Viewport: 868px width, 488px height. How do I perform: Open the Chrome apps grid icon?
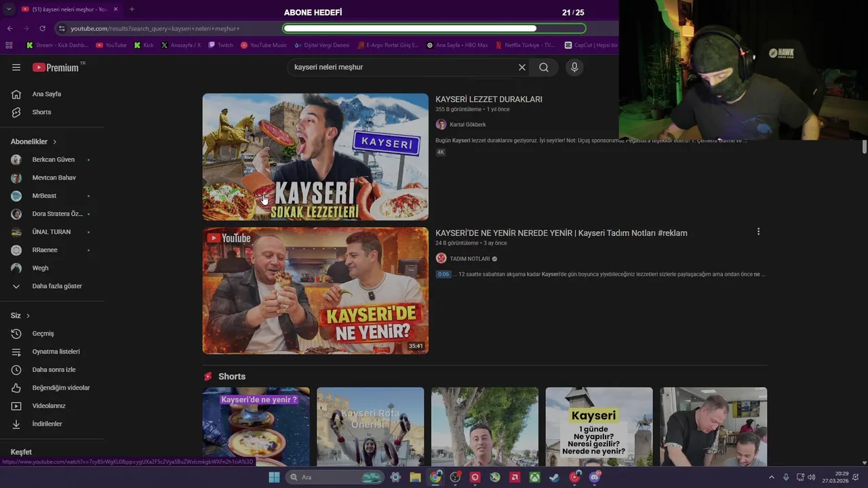pos(9,45)
